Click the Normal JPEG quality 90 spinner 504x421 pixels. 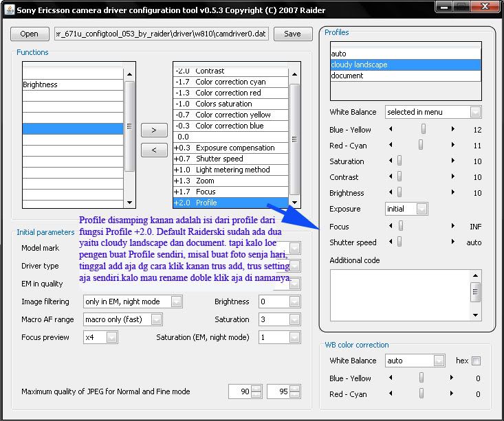tap(245, 391)
